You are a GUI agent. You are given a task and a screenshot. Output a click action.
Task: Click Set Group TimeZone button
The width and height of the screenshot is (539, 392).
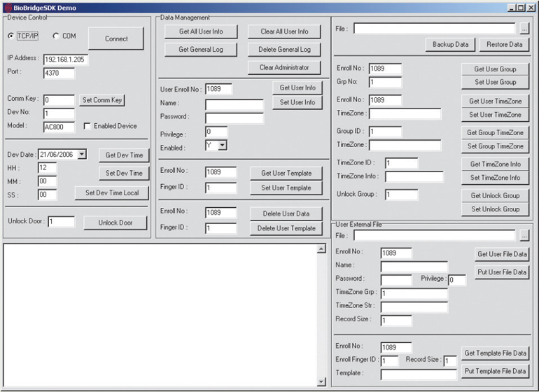point(496,146)
